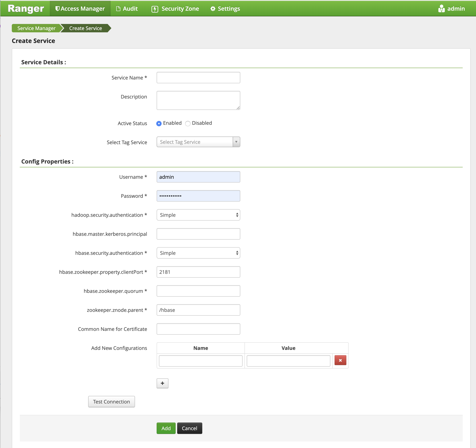476x448 pixels.
Task: Open the Audit tab
Action: coord(127,9)
